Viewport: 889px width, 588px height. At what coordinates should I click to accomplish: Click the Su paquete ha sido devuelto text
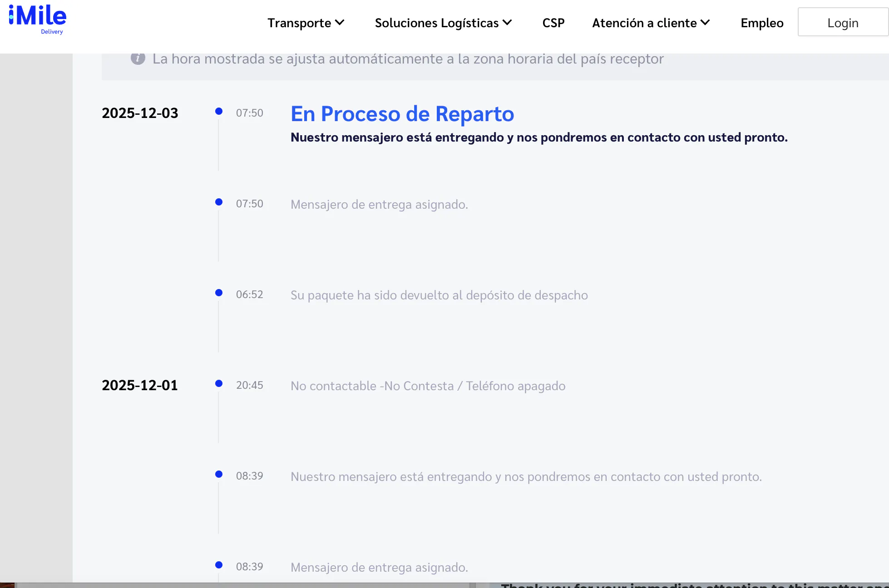[x=439, y=295]
